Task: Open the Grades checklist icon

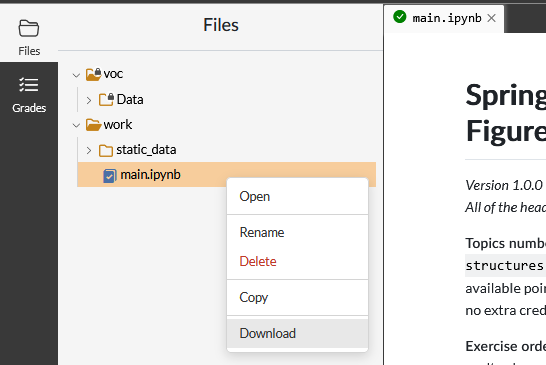Action: coord(29,85)
